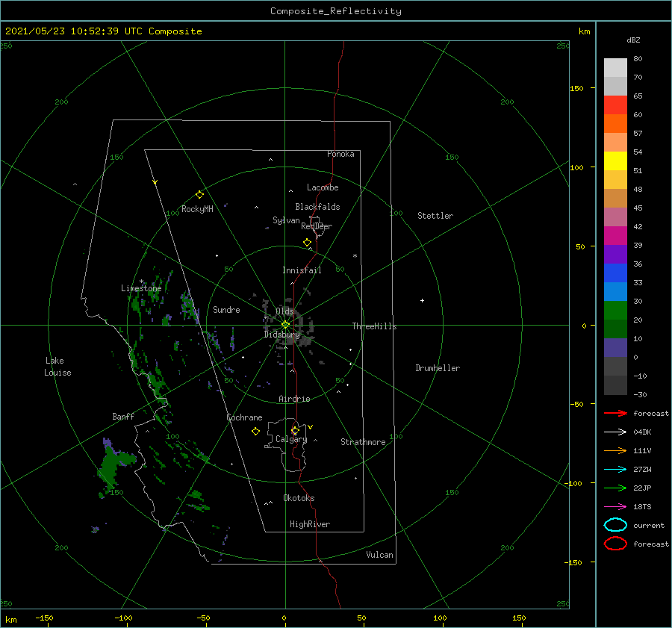
Task: Click the 80 dBZ light gray swatch
Action: pyautogui.click(x=615, y=68)
